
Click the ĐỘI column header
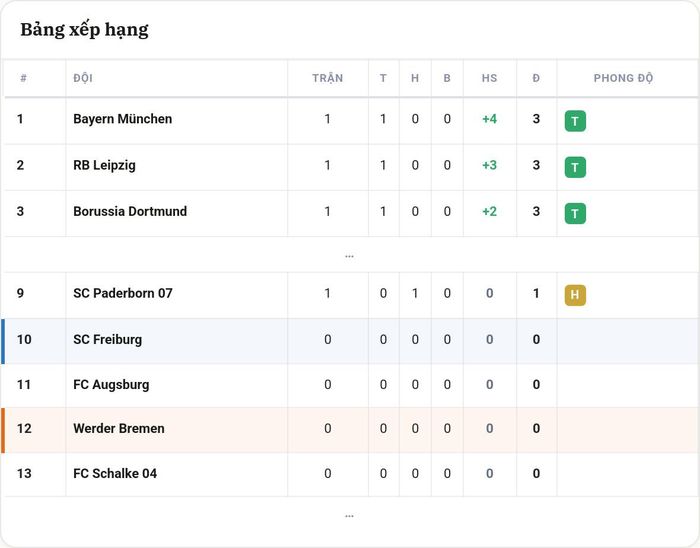point(83,78)
